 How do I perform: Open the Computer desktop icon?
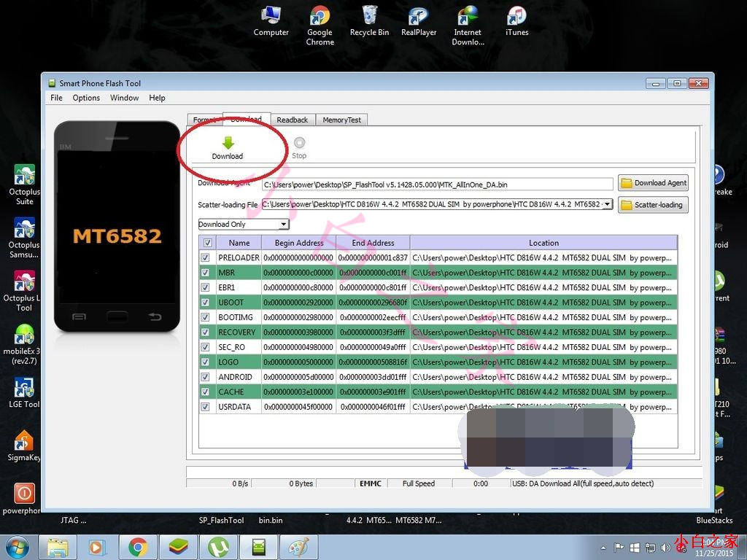(271, 21)
